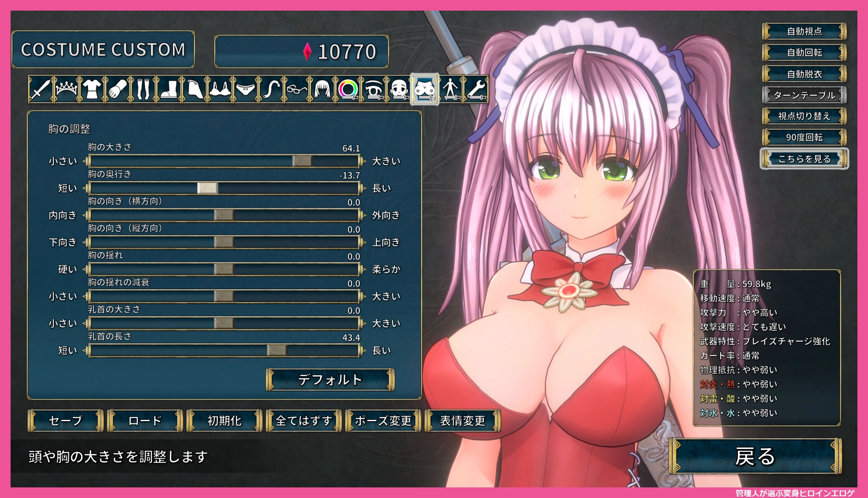
Task: Select the hairstyle wig icon
Action: click(x=322, y=89)
